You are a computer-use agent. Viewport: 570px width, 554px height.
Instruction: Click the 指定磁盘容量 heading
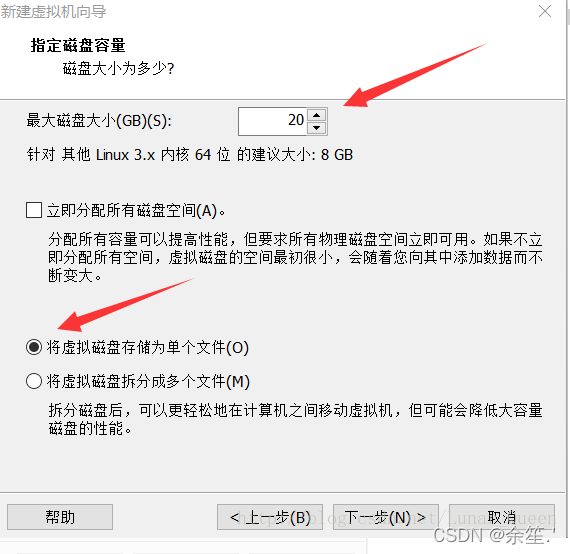(x=78, y=45)
